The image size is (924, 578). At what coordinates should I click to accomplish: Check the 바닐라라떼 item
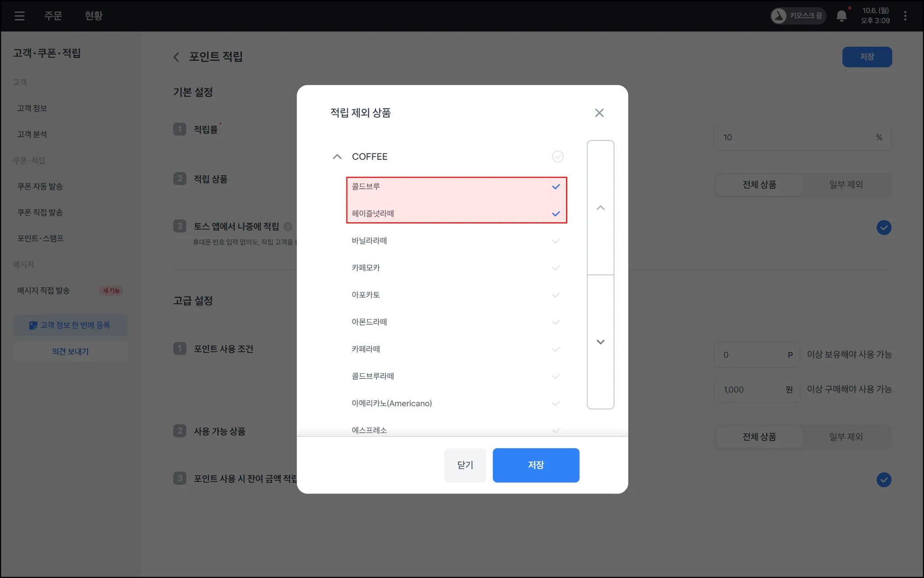[x=556, y=241]
